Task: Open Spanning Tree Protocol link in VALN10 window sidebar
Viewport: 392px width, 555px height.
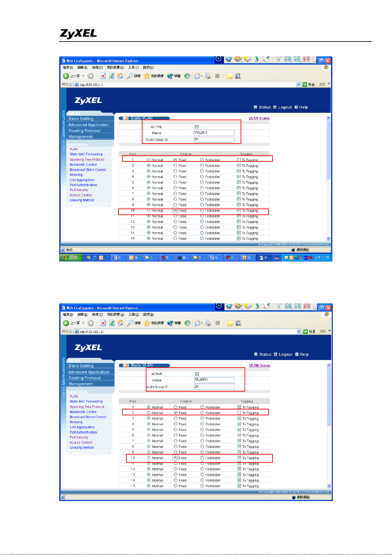Action: pyautogui.click(x=87, y=159)
